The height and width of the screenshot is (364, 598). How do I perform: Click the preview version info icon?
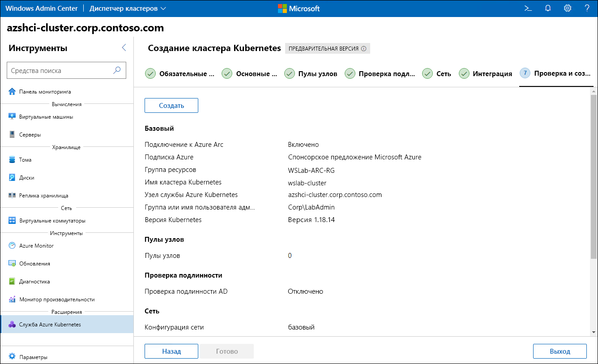363,49
